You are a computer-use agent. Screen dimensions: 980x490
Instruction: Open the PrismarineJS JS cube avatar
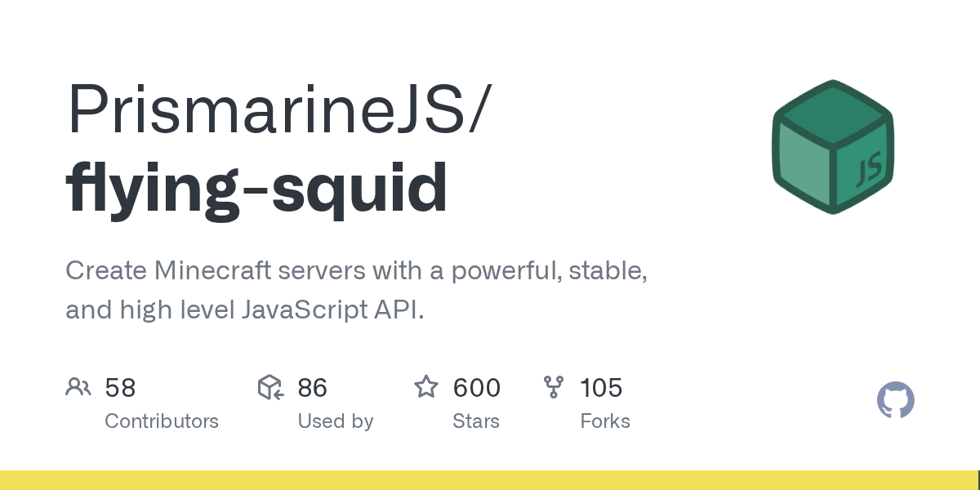[x=833, y=146]
